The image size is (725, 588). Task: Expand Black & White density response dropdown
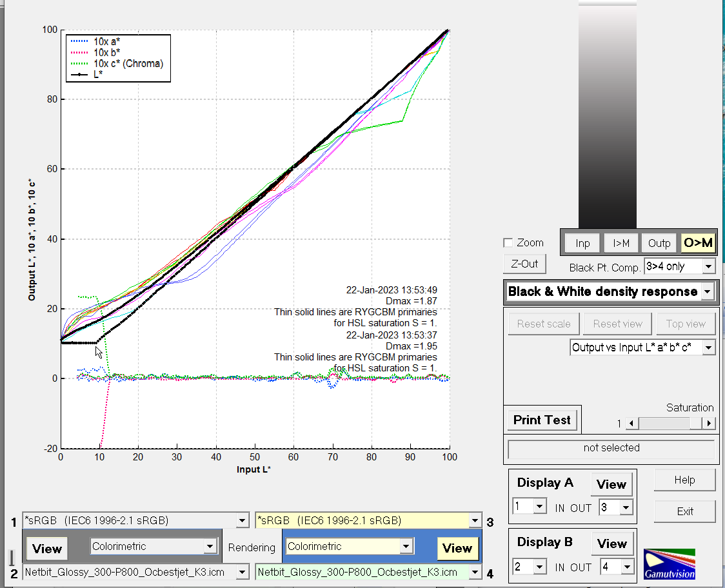(708, 292)
